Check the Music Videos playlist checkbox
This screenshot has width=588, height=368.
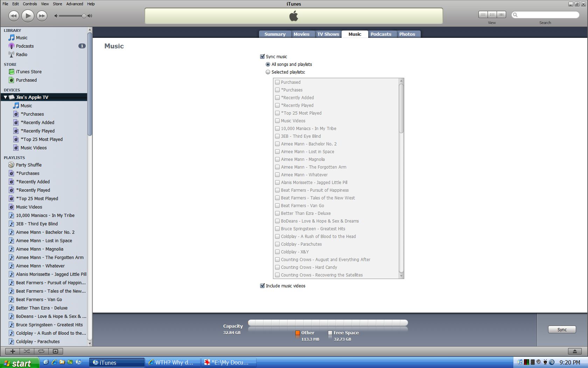click(278, 121)
